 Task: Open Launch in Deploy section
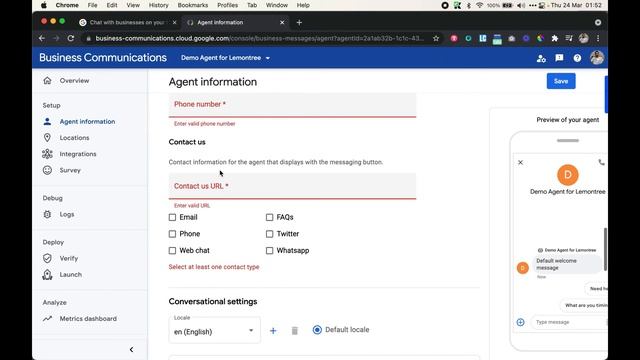coord(71,275)
